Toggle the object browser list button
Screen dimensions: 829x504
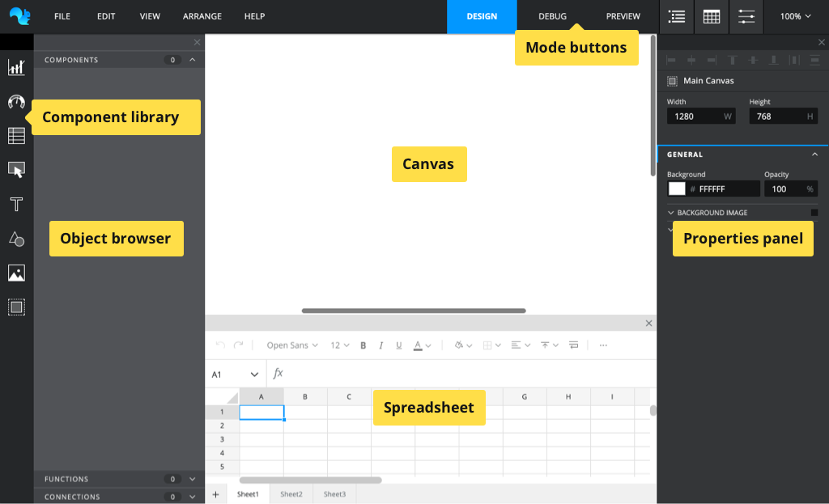pos(677,16)
